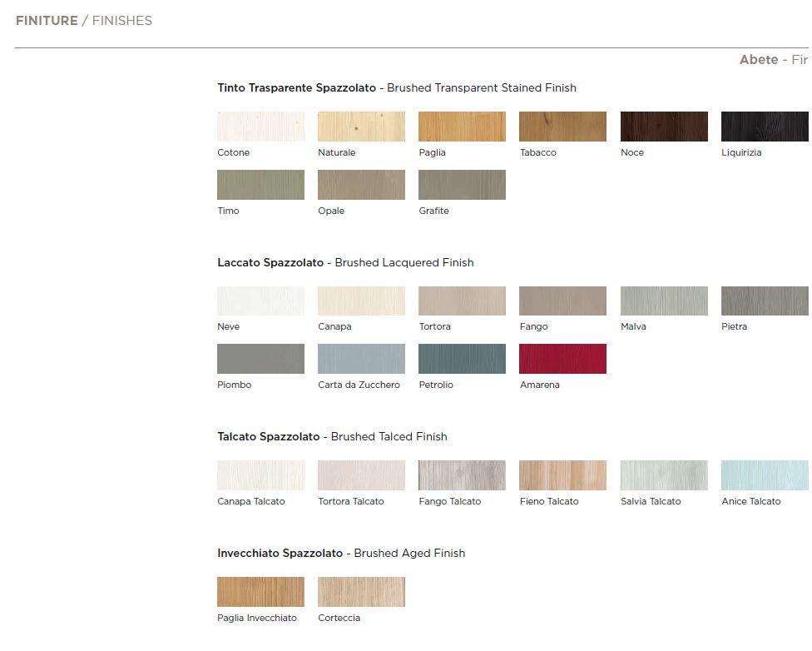The image size is (812, 651).
Task: Click the Tabacco finish swatch
Action: [x=563, y=127]
